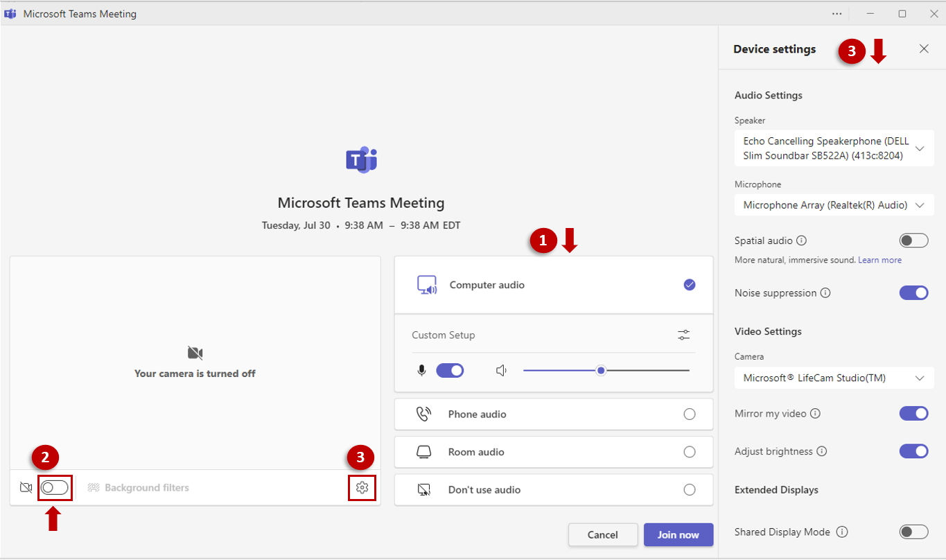Click the info icon beside Shared Display Mode
946x560 pixels.
point(842,532)
